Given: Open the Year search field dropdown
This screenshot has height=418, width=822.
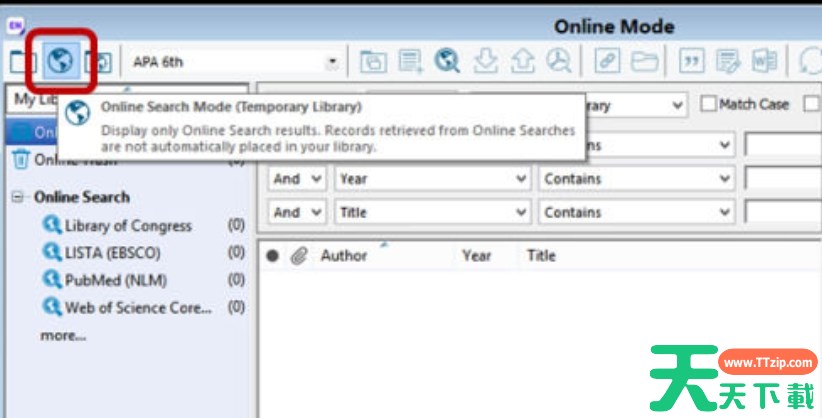Looking at the screenshot, I should pyautogui.click(x=521, y=179).
